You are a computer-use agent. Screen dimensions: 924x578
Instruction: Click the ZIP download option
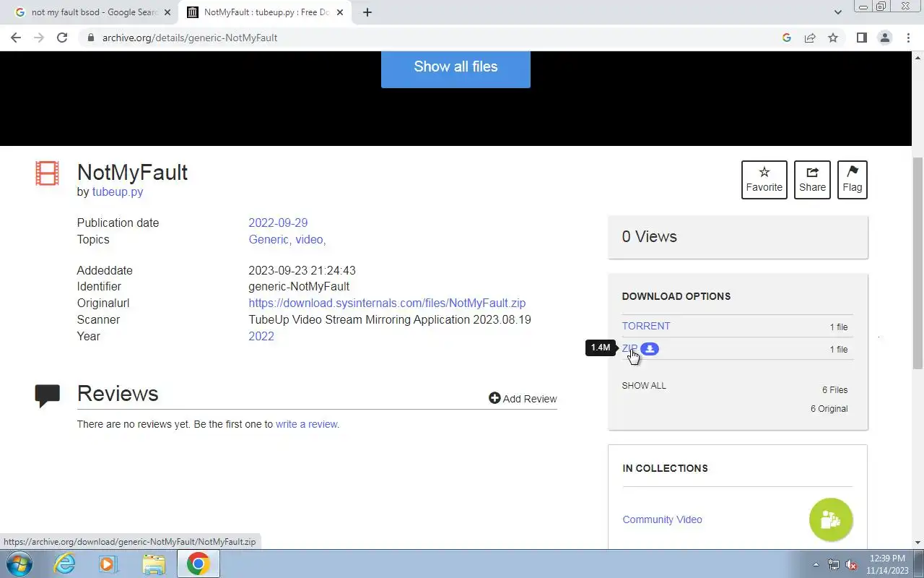click(630, 349)
